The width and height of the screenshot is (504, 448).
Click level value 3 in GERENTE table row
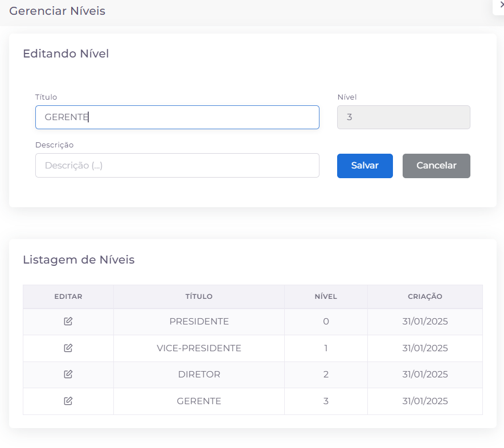coord(326,401)
